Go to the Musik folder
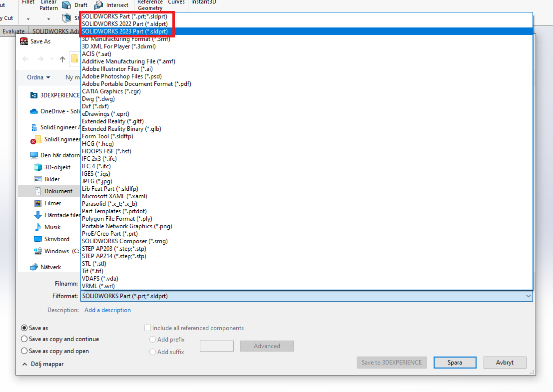 tap(52, 227)
